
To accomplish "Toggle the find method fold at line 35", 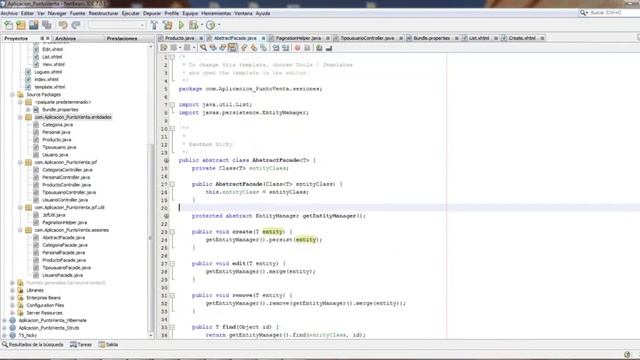I will coord(172,327).
